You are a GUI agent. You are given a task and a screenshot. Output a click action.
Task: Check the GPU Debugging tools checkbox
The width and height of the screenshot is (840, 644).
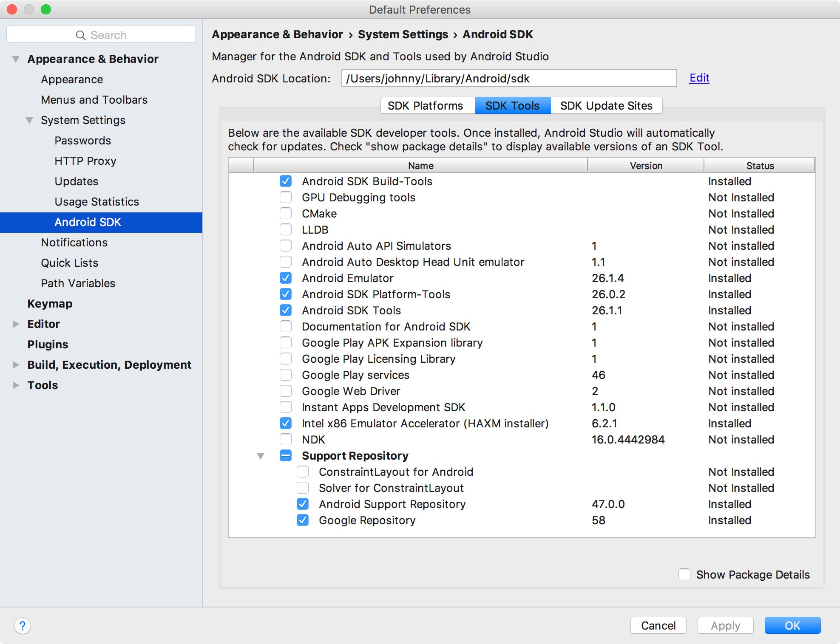(286, 198)
